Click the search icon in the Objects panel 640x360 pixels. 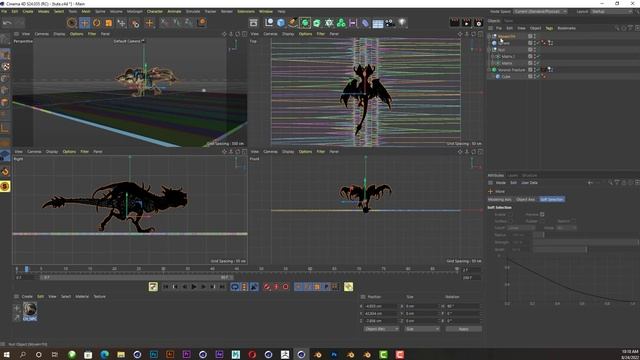click(x=617, y=28)
